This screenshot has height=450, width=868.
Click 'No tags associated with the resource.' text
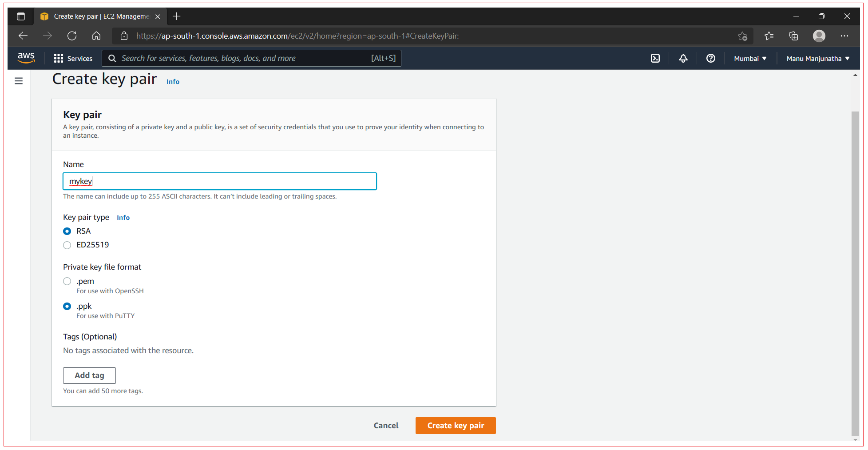click(128, 350)
